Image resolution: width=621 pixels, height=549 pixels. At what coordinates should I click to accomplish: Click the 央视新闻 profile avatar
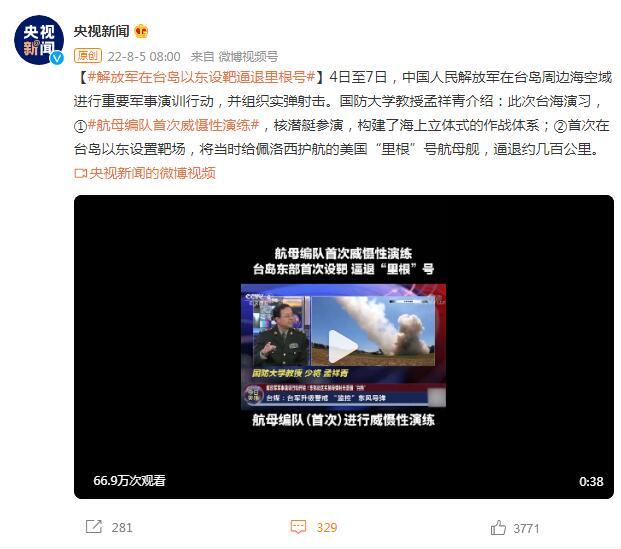click(x=38, y=40)
